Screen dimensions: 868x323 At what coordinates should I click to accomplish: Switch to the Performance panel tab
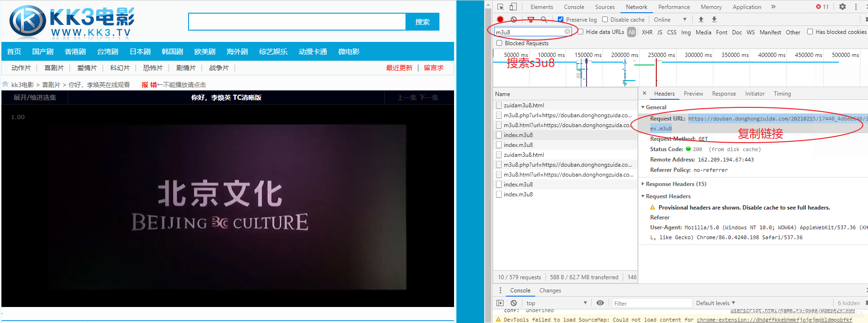pos(674,7)
